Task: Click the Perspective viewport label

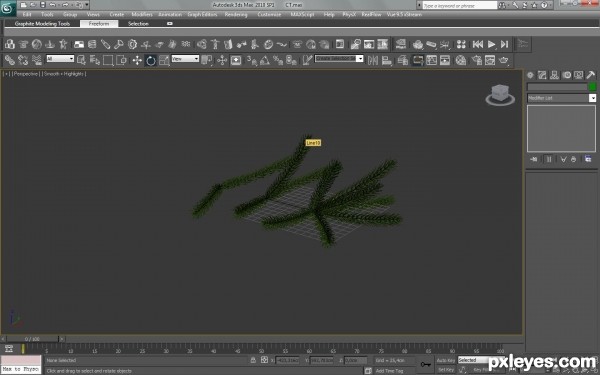Action: (x=26, y=74)
